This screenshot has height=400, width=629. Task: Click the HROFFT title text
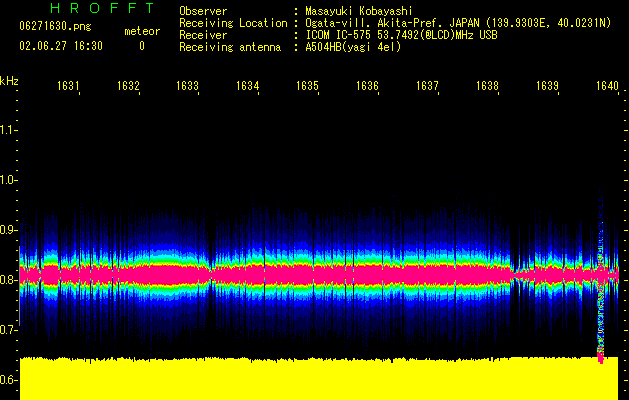point(103,8)
